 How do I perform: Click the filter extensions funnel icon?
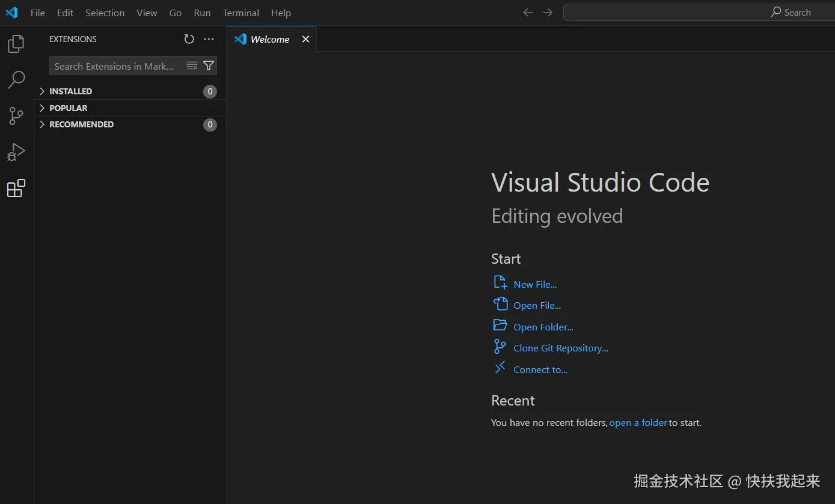pos(209,66)
